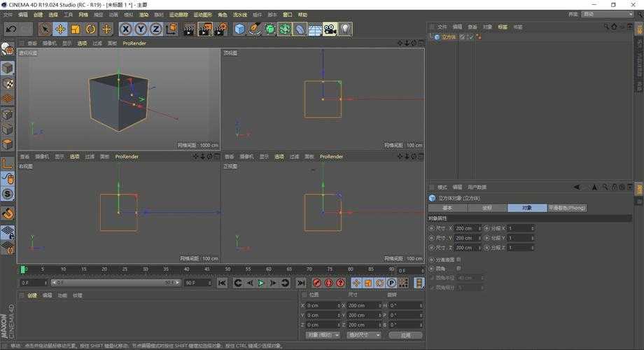The width and height of the screenshot is (644, 350).
Task: Enable the workplane orange grid mode
Action: coord(8,99)
